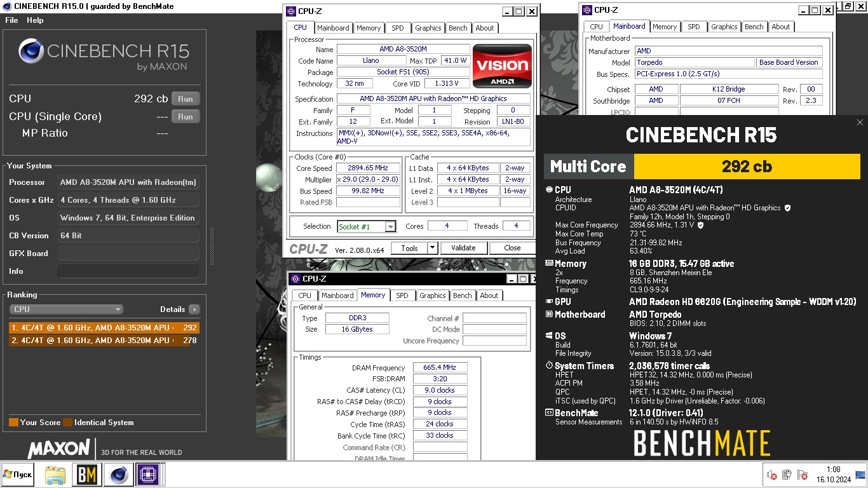Screen dimensions: 868x488
Task: Click the Bus Specs PCI-Express 1.0 field
Action: point(728,74)
